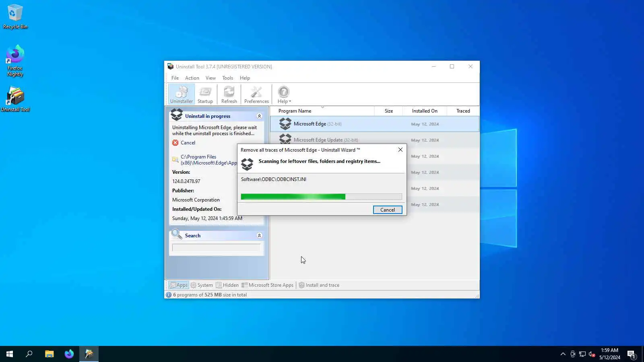Screen dimensions: 644x362
Task: Select the Firefox Nightly desktop shortcut
Action: (15, 61)
